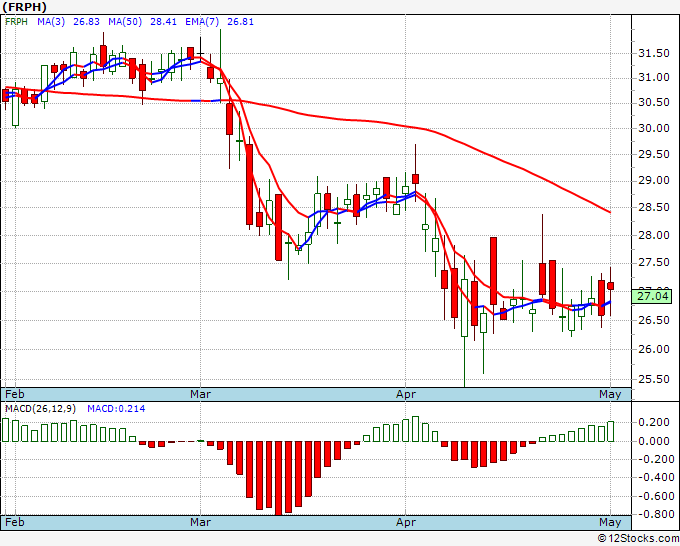Click the 27.50 price axis label
This screenshot has height=546, width=680.
(654, 263)
